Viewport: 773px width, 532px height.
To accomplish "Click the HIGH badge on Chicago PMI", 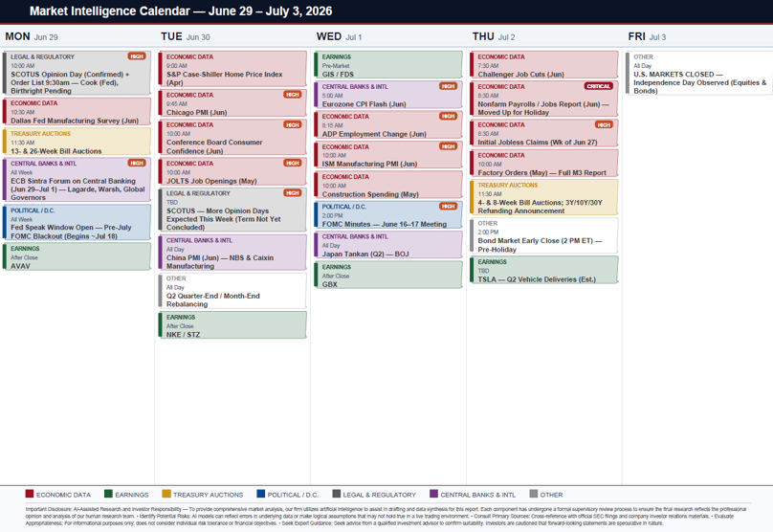I will point(293,95).
